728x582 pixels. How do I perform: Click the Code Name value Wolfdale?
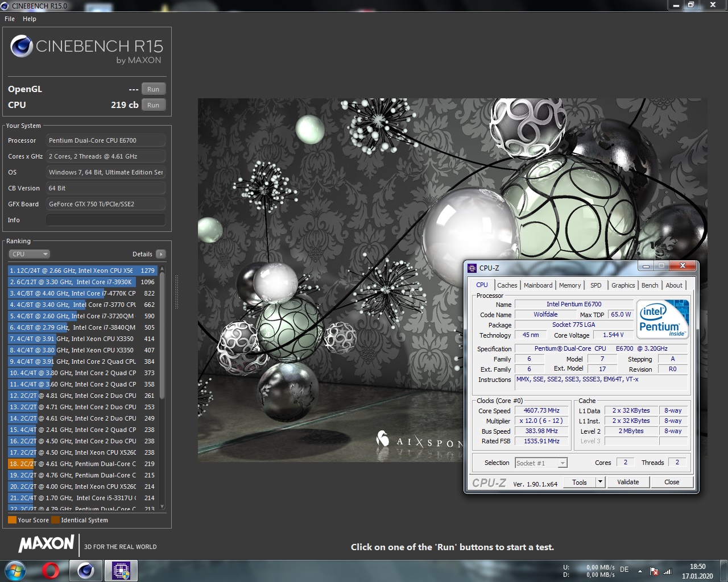coord(545,314)
